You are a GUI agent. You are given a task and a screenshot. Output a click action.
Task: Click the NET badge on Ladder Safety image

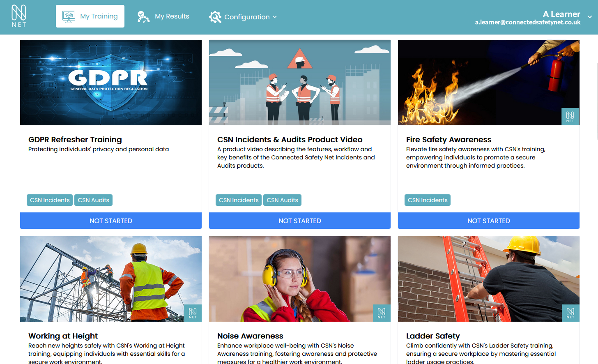click(x=570, y=313)
